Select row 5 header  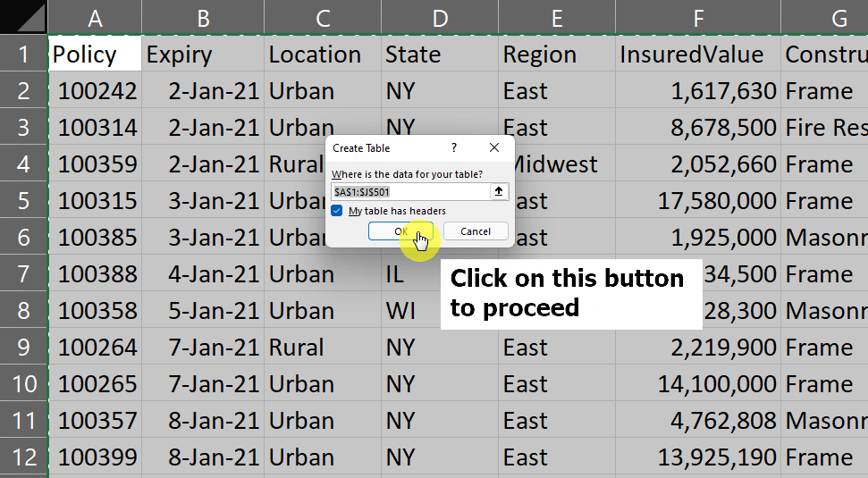coord(24,200)
